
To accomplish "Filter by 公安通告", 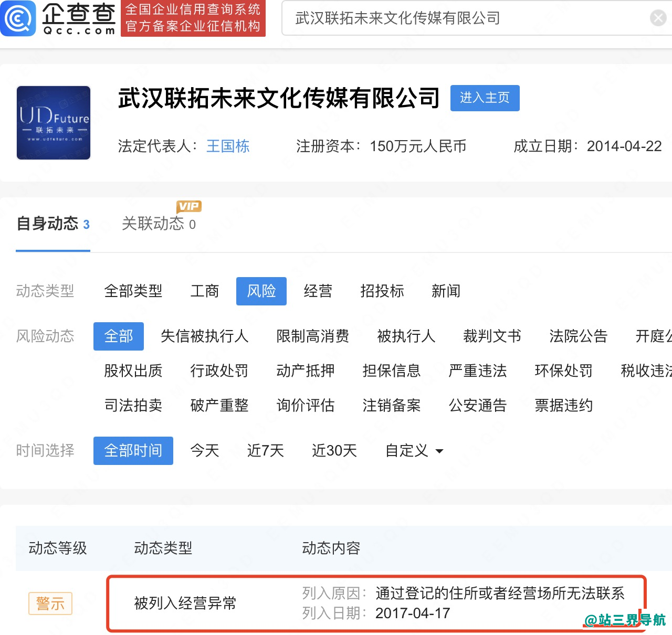I will [478, 405].
